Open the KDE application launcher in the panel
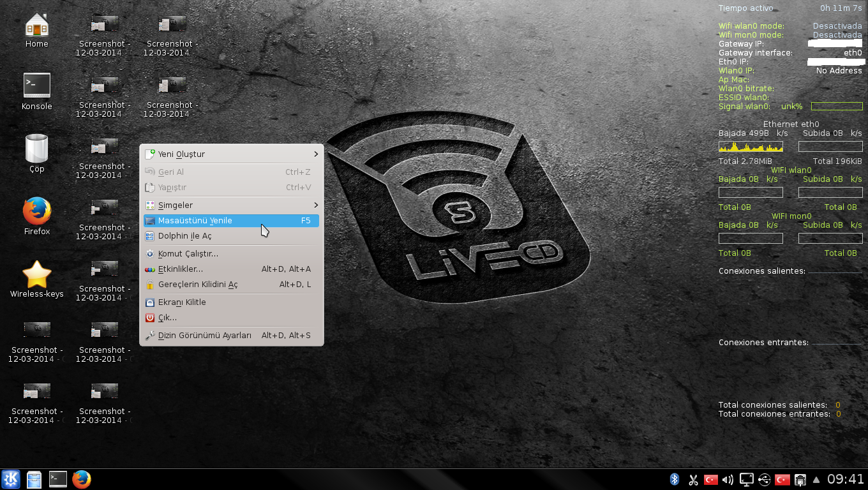 (x=11, y=479)
